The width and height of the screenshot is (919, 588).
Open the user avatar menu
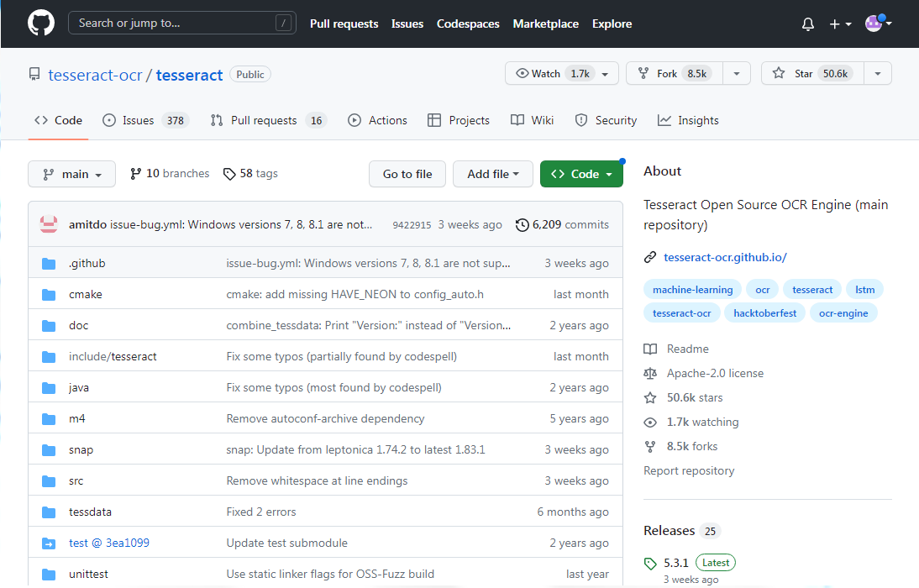pos(878,24)
